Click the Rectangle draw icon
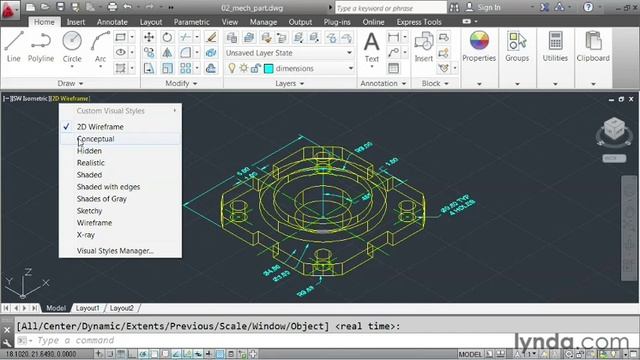The image size is (640, 360). point(120,37)
